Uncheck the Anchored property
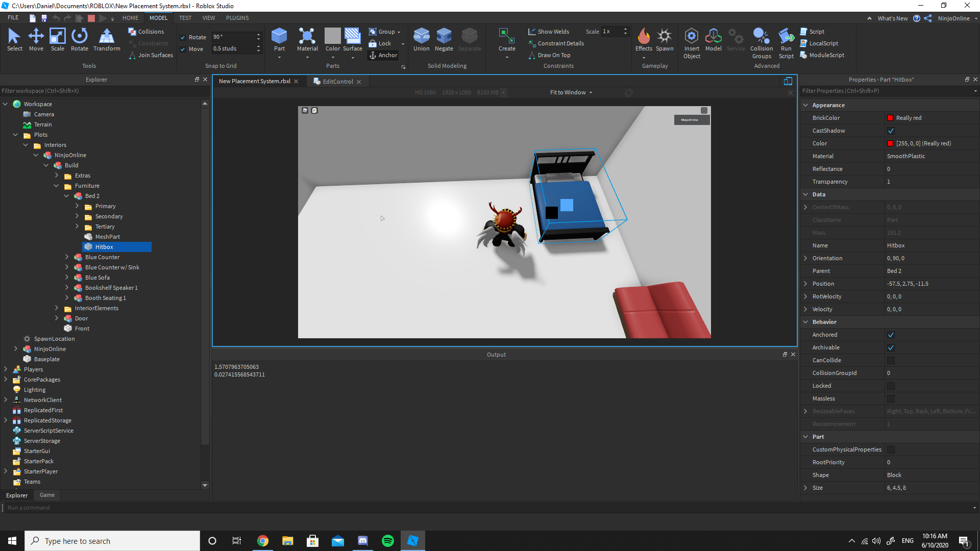Screen dimensions: 980x551 (x=891, y=335)
